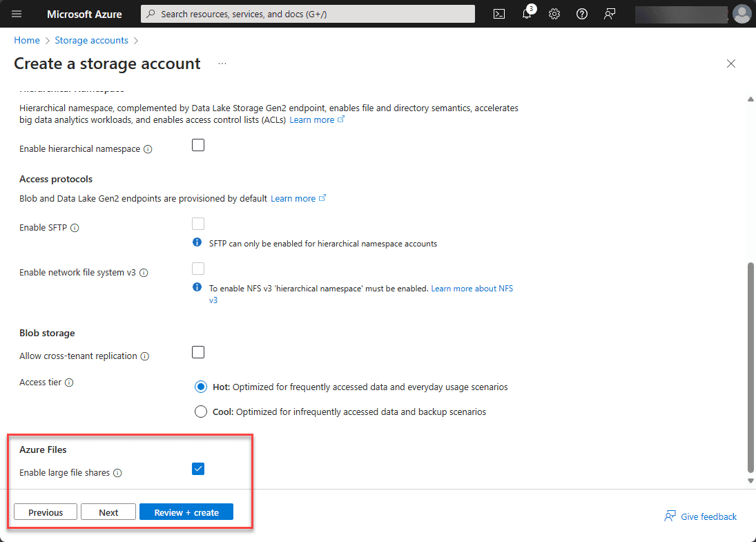Click the Blob storage heading
This screenshot has width=756, height=542.
[47, 333]
